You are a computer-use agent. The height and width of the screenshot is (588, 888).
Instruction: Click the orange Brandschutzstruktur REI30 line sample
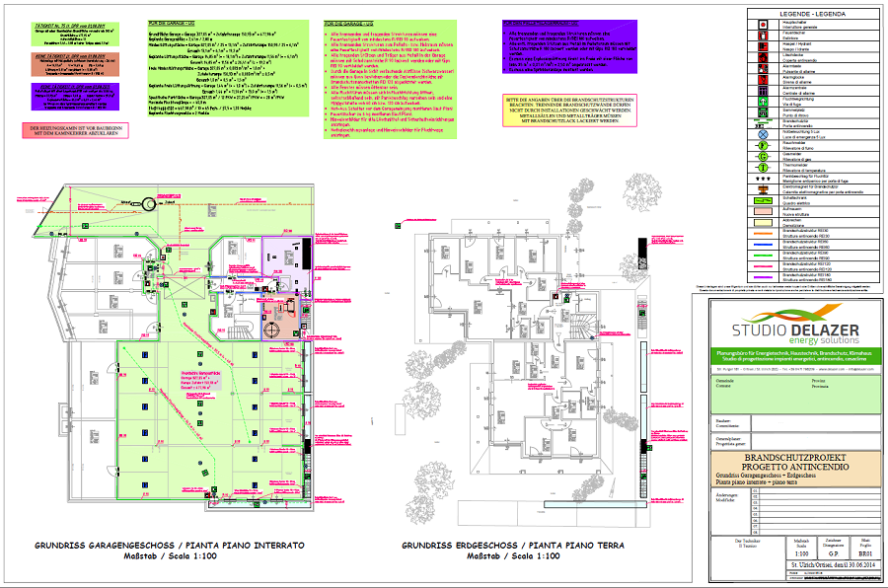click(763, 232)
